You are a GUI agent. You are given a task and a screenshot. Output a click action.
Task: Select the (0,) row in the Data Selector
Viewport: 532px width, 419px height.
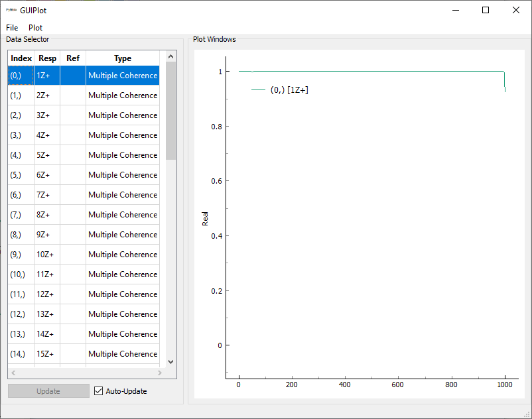21,75
